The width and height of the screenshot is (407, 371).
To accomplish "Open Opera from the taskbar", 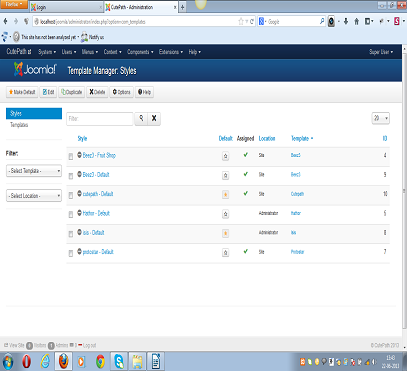I will pyautogui.click(x=27, y=361).
